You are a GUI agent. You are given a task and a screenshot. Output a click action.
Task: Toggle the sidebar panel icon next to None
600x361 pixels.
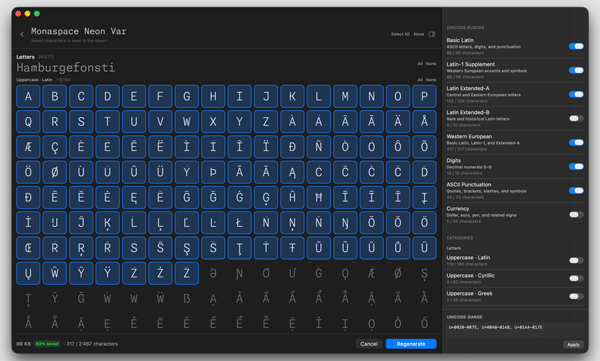coord(432,34)
